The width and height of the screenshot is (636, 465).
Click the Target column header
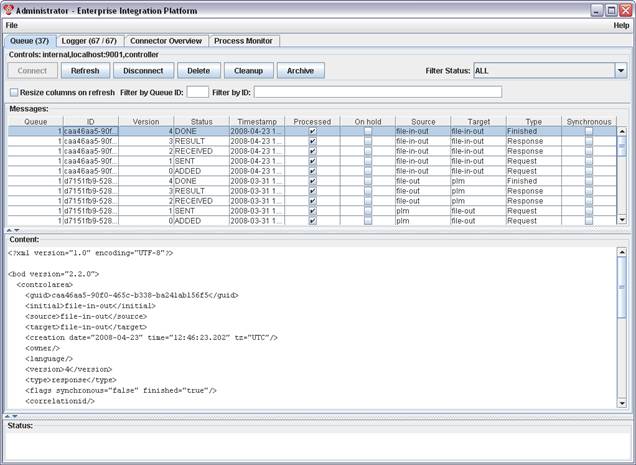tap(479, 121)
